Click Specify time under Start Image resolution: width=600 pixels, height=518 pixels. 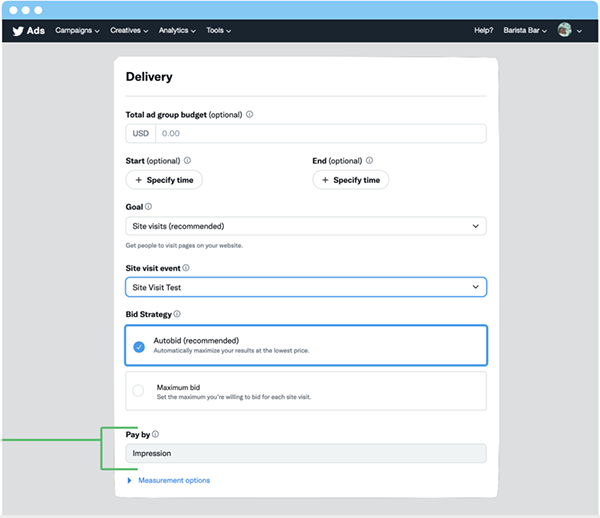pyautogui.click(x=164, y=180)
